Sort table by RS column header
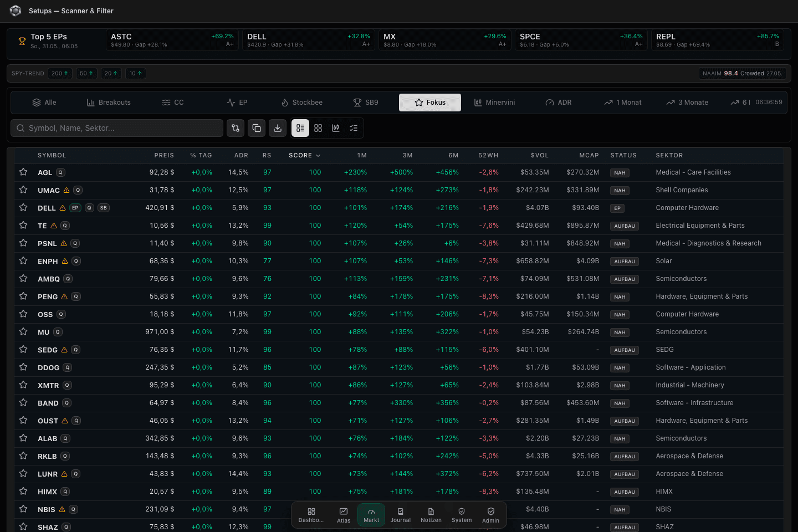This screenshot has width=798, height=532. [x=267, y=156]
